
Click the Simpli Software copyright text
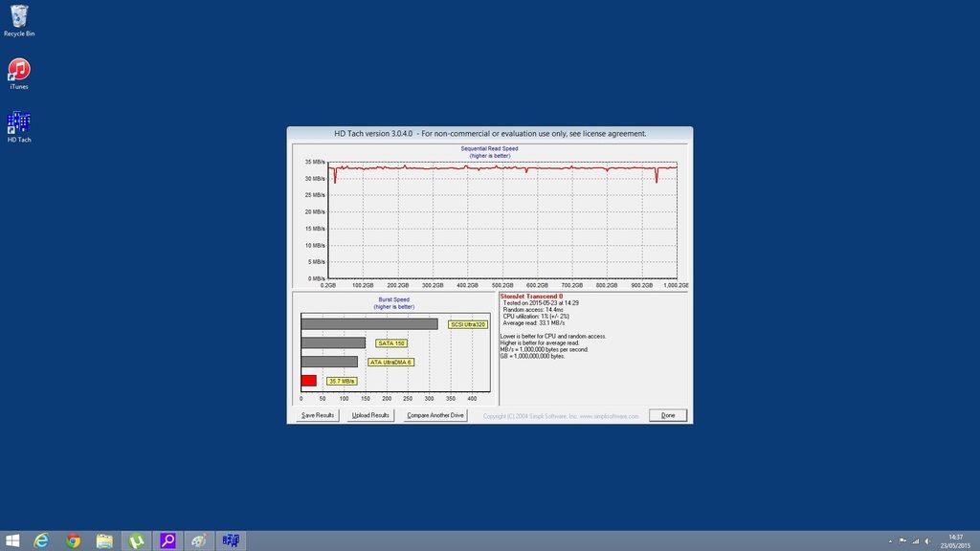coord(561,416)
